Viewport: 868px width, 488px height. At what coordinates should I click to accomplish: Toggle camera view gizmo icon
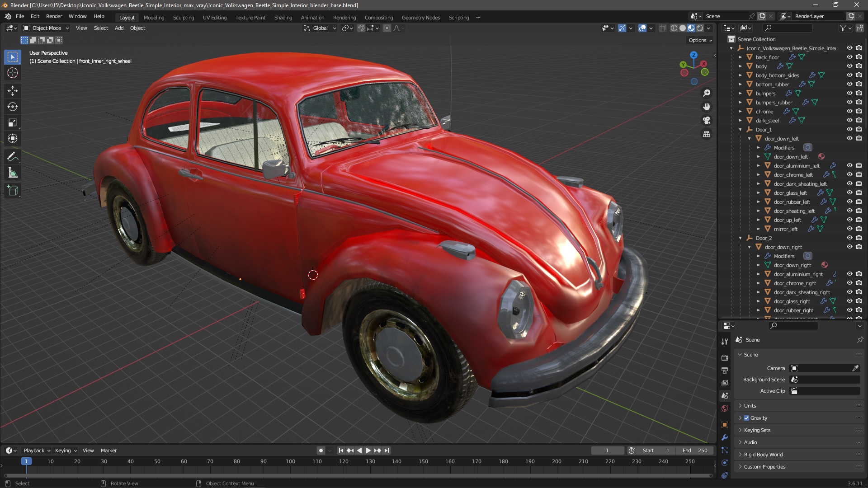pyautogui.click(x=707, y=120)
